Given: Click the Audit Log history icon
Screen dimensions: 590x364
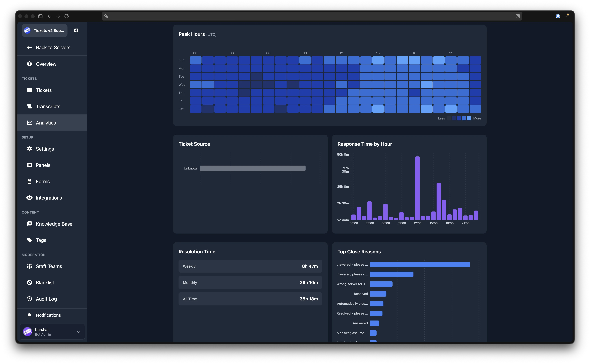Looking at the screenshot, I should coord(29,299).
